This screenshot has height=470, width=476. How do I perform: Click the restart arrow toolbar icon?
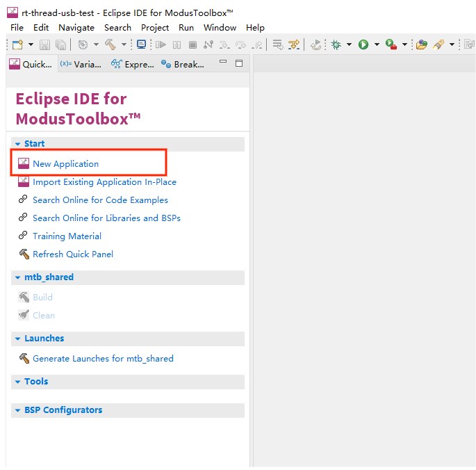315,44
